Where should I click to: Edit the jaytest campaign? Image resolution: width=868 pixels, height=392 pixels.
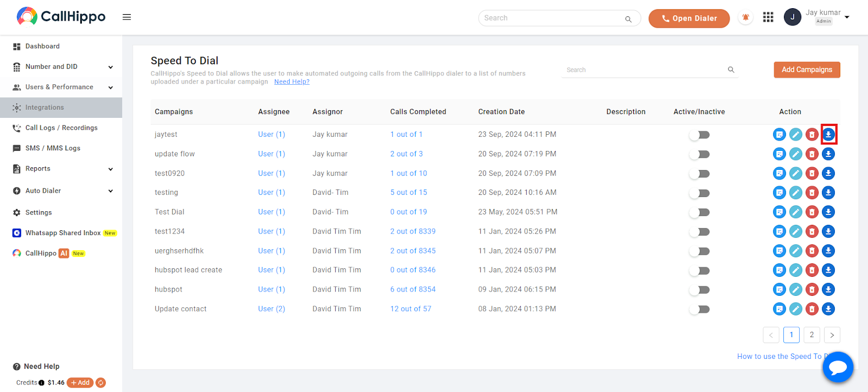pyautogui.click(x=796, y=134)
